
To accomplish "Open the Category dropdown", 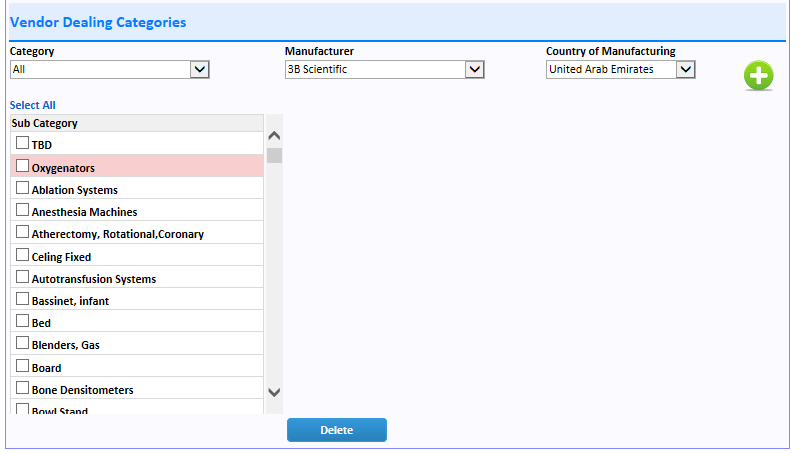I will [110, 69].
